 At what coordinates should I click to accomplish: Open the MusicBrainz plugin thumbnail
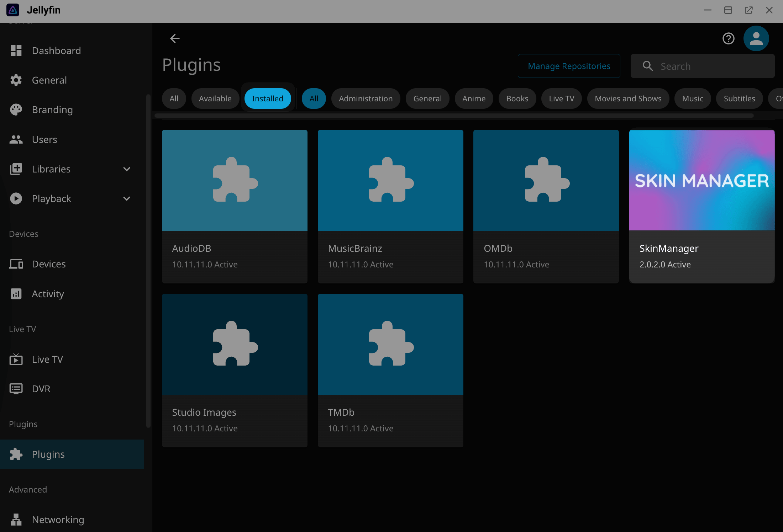tap(390, 180)
